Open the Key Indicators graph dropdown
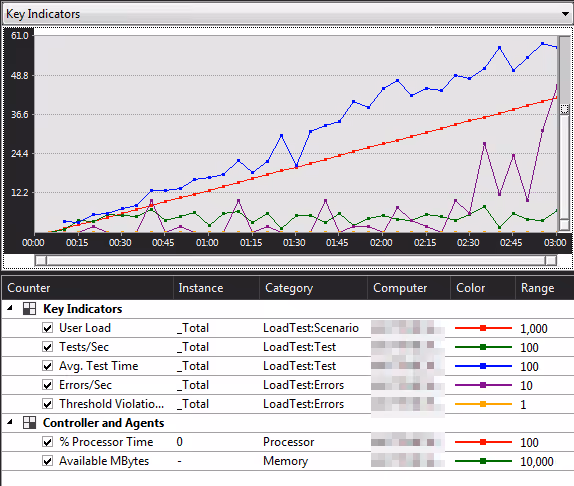The image size is (574, 486). [565, 14]
